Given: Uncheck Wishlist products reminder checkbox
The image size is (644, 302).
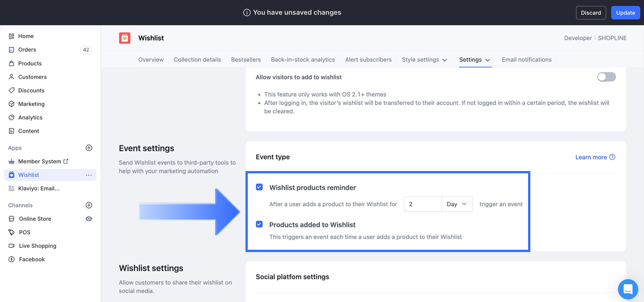Looking at the screenshot, I should 259,187.
